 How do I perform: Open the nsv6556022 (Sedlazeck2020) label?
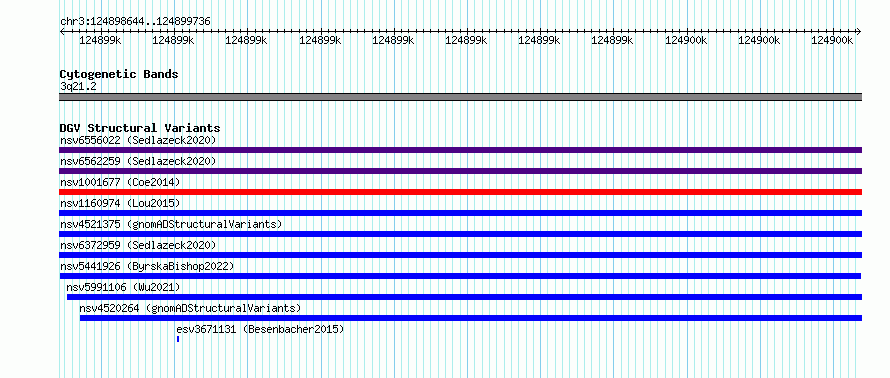pos(138,140)
